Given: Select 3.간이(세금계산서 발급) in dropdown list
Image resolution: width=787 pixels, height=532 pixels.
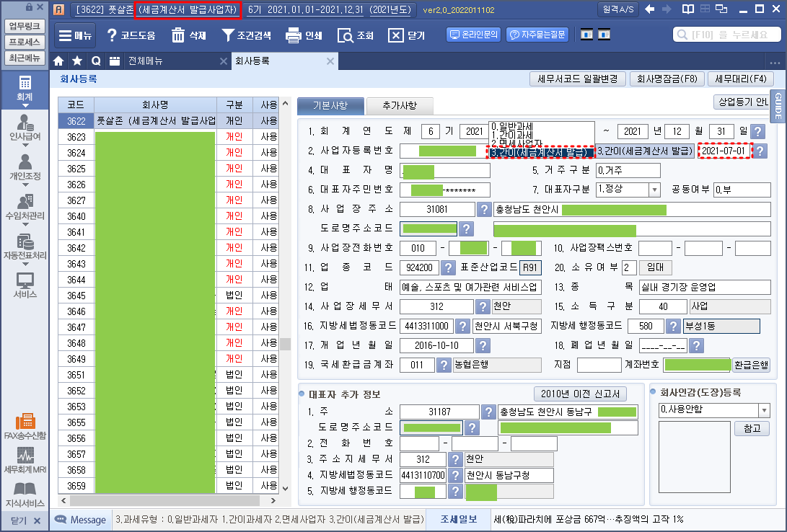Looking at the screenshot, I should click(540, 152).
